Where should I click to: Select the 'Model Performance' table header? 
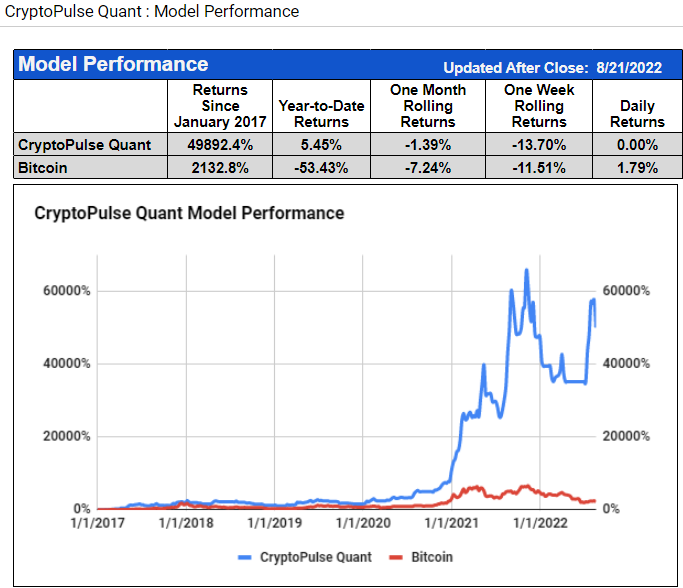pyautogui.click(x=113, y=64)
